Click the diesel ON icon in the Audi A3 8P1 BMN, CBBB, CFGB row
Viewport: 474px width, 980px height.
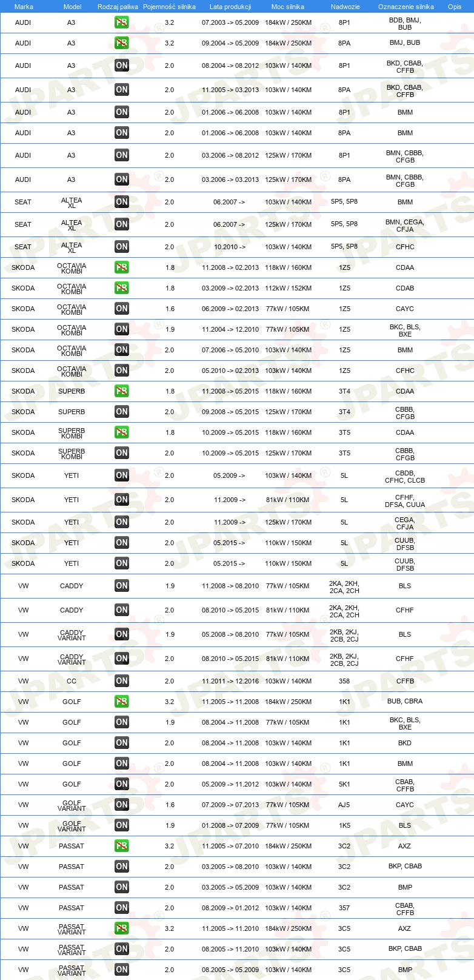click(x=122, y=155)
